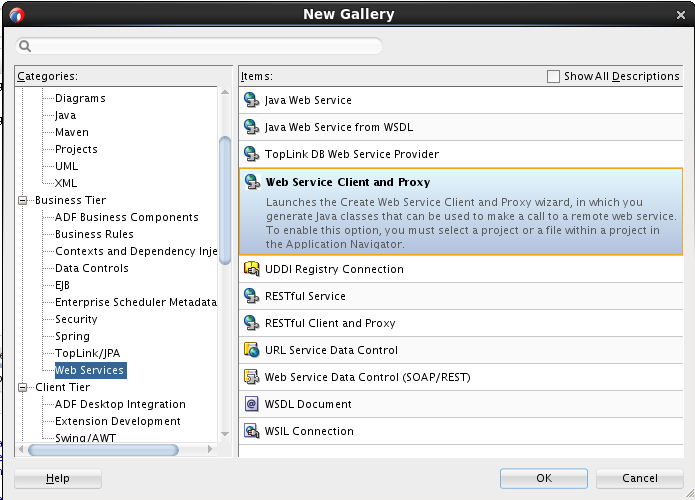The image size is (695, 500).
Task: Click OK to confirm the selection
Action: pyautogui.click(x=544, y=478)
